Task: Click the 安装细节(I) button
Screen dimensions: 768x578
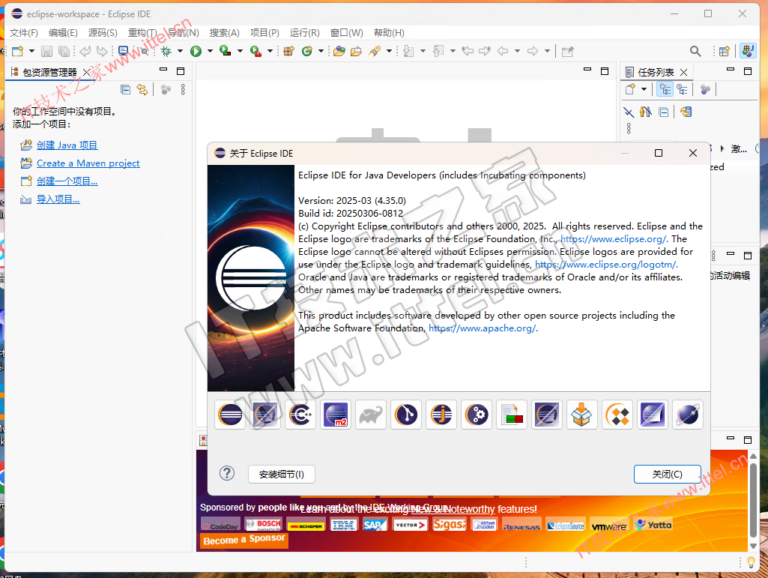Action: tap(281, 474)
